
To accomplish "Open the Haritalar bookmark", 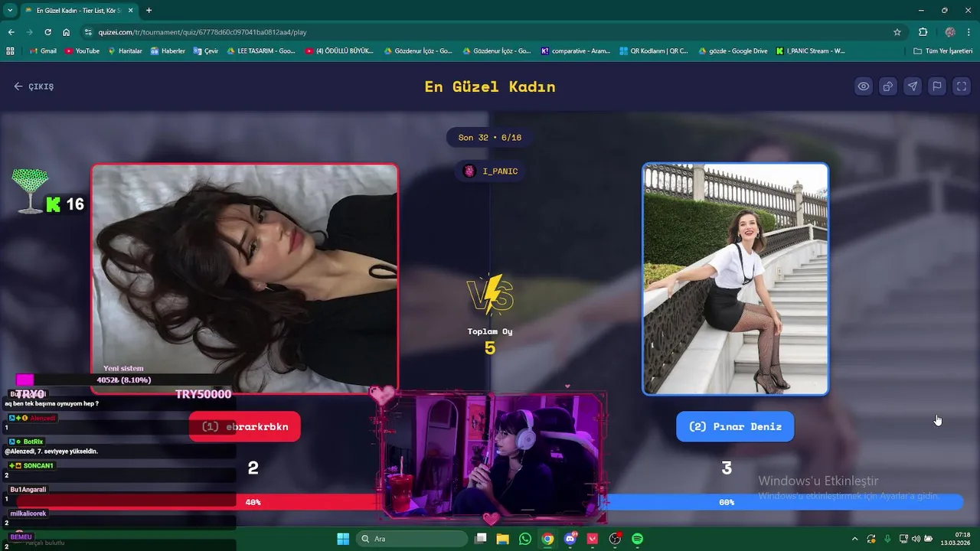I will pyautogui.click(x=125, y=51).
